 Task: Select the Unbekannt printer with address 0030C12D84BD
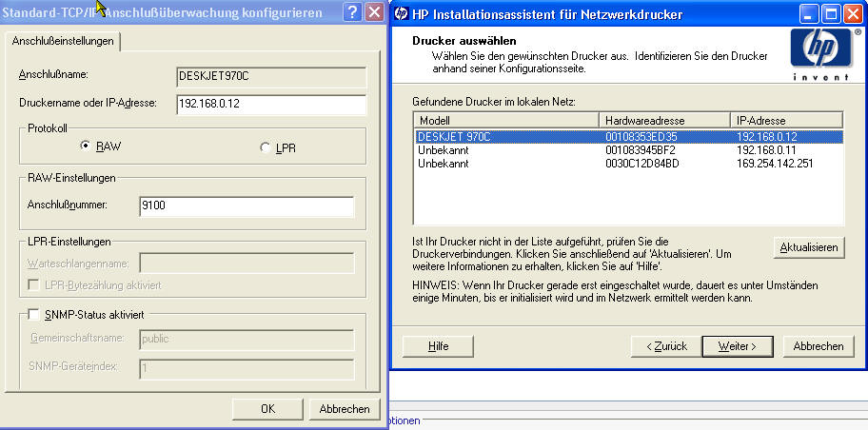pos(629,164)
